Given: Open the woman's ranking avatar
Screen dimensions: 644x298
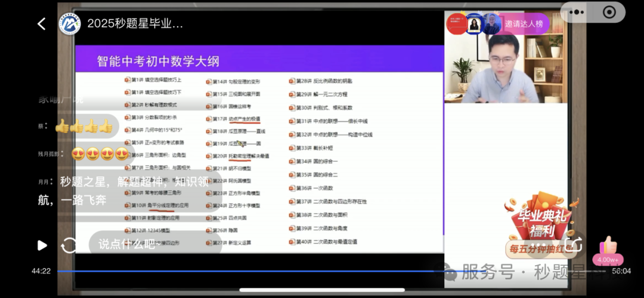Looking at the screenshot, I should [x=474, y=24].
